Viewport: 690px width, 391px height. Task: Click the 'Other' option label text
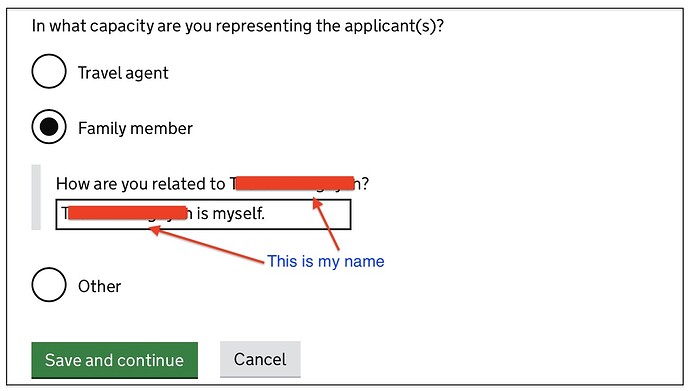click(99, 286)
